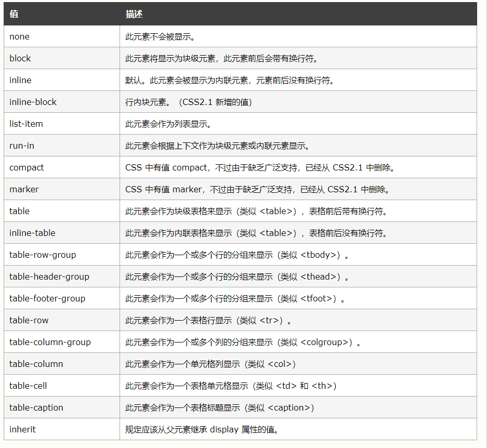This screenshot has width=487, height=448.
Task: Click description containing <colgroup>
Action: [243, 342]
